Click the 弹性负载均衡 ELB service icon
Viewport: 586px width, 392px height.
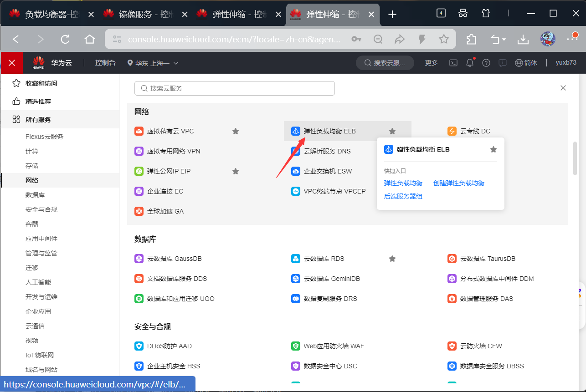296,131
